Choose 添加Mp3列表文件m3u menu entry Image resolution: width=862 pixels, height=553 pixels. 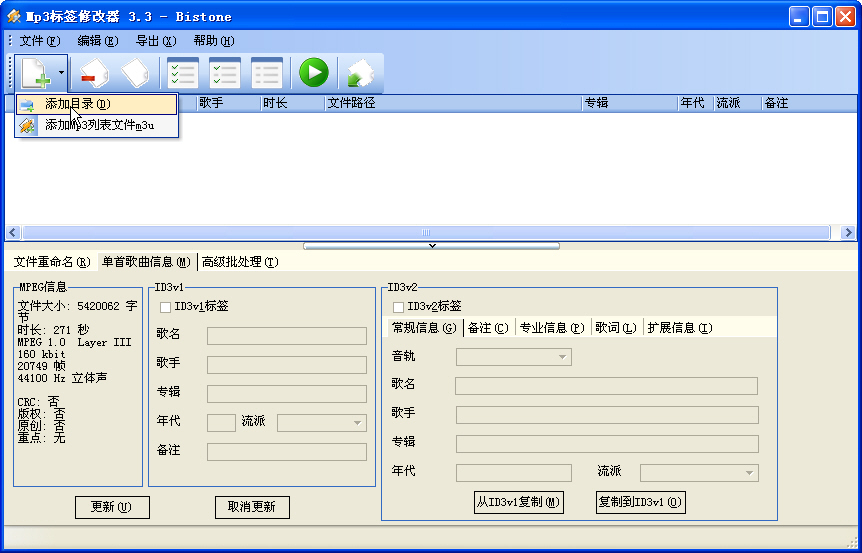coord(98,125)
